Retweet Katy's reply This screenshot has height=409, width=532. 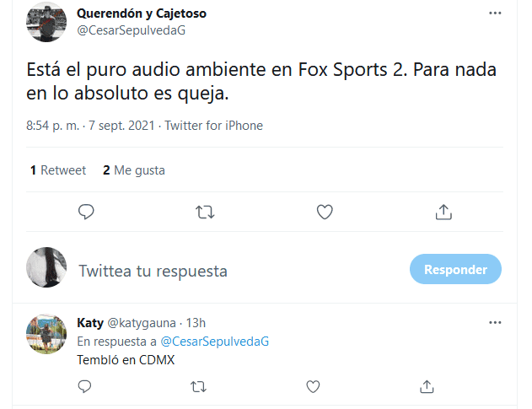tap(199, 386)
